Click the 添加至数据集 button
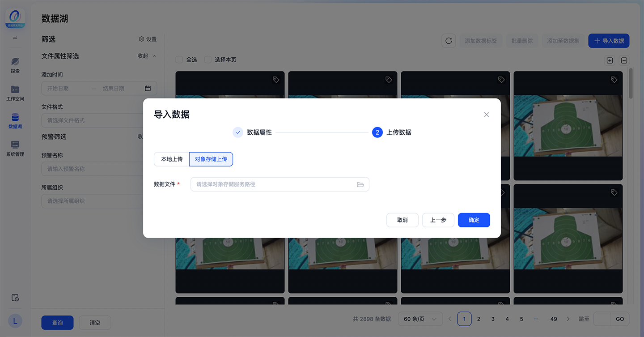644x337 pixels. [x=563, y=41]
